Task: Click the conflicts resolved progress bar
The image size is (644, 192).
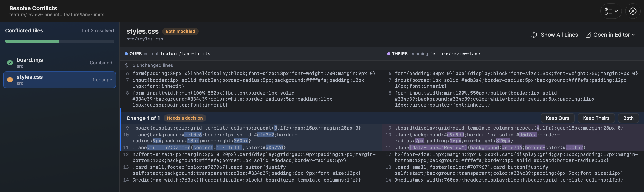Action: [59, 42]
